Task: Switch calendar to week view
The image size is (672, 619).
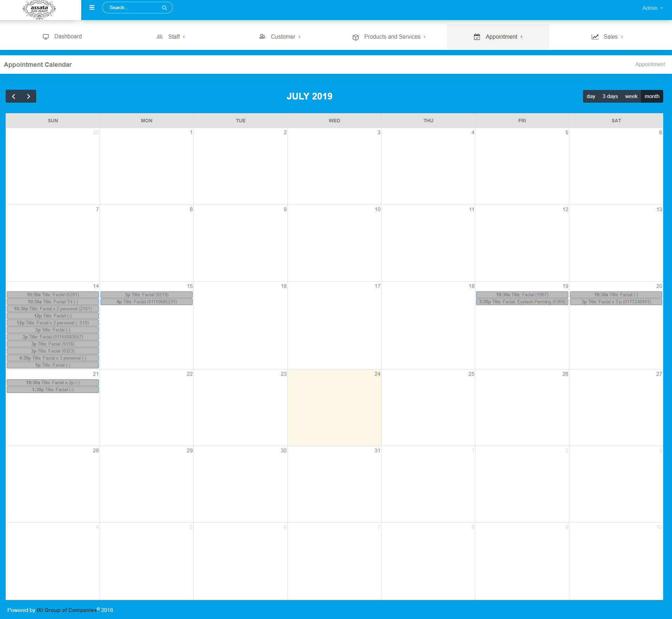Action: (631, 96)
